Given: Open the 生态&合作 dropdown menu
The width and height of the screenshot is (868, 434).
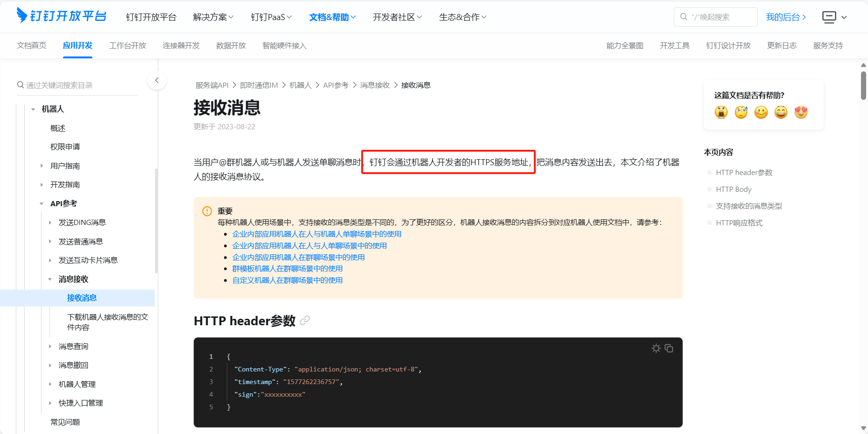Looking at the screenshot, I should click(x=463, y=17).
